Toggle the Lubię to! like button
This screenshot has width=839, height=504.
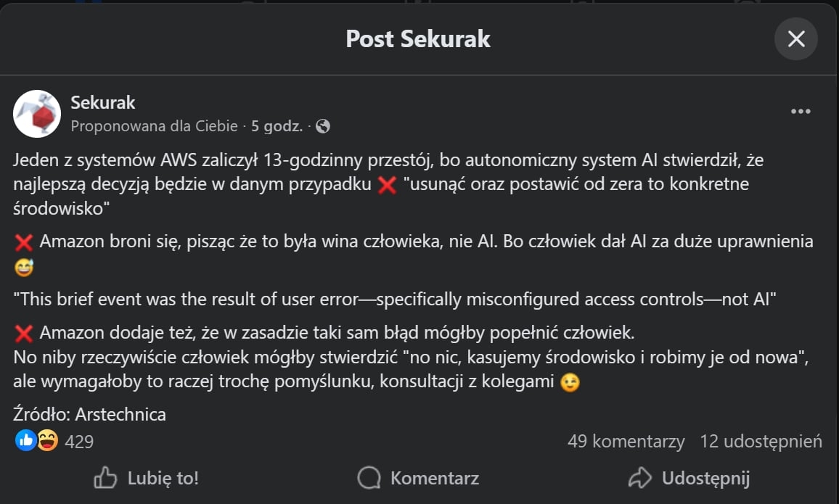point(146,478)
